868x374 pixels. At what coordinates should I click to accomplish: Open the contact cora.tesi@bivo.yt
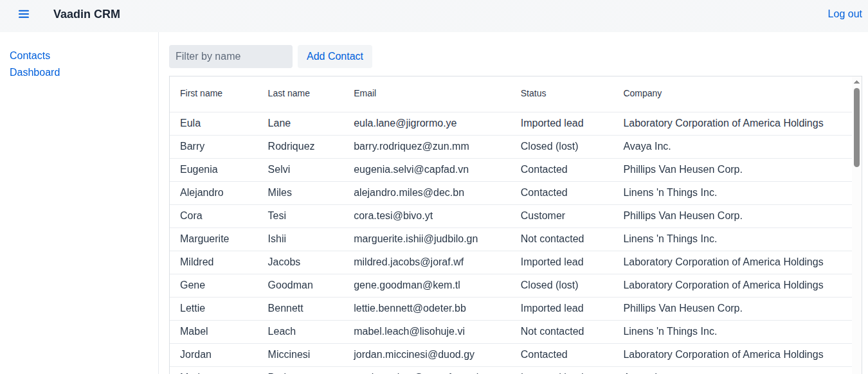tap(393, 216)
